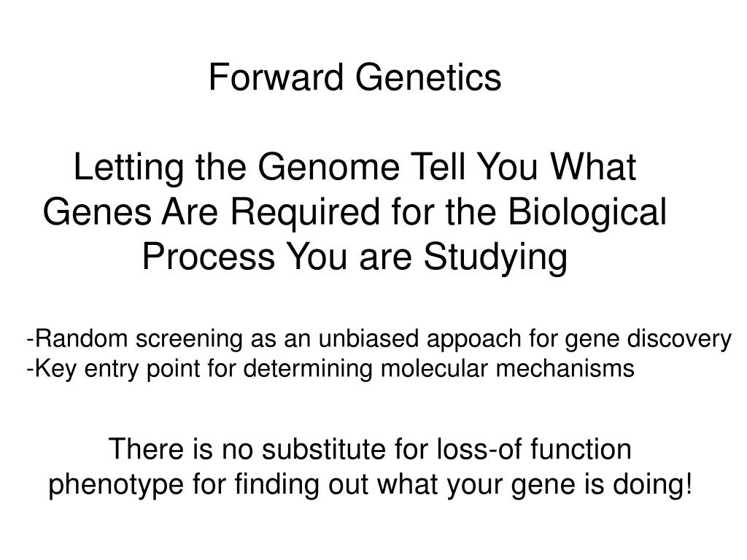The height and width of the screenshot is (560, 747).
Task: Click the line "There is no substitute for loss-of function"
Action: point(370,448)
